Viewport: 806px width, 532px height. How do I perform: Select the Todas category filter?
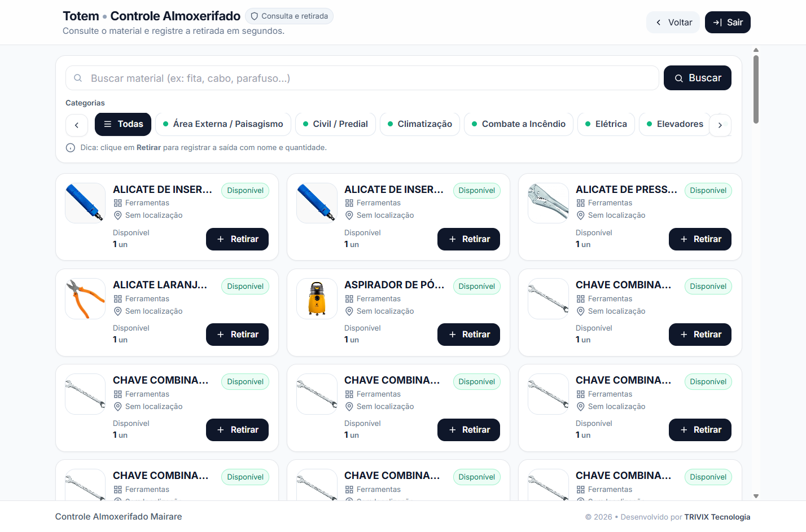click(123, 124)
